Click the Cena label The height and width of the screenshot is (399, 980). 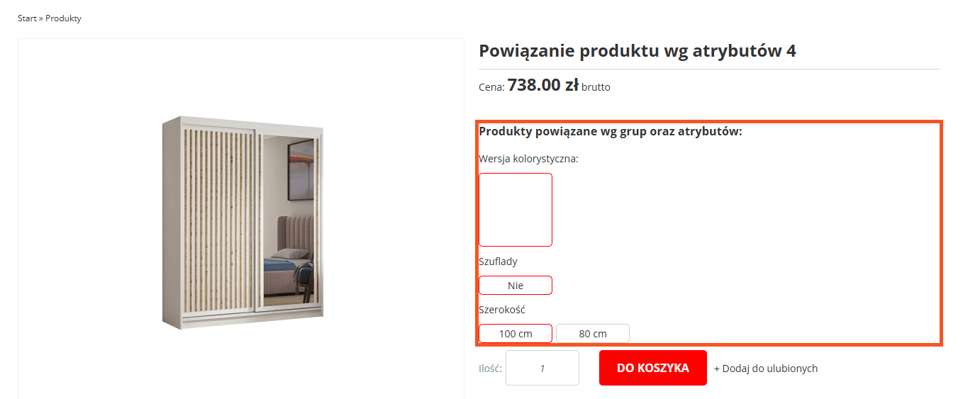491,87
